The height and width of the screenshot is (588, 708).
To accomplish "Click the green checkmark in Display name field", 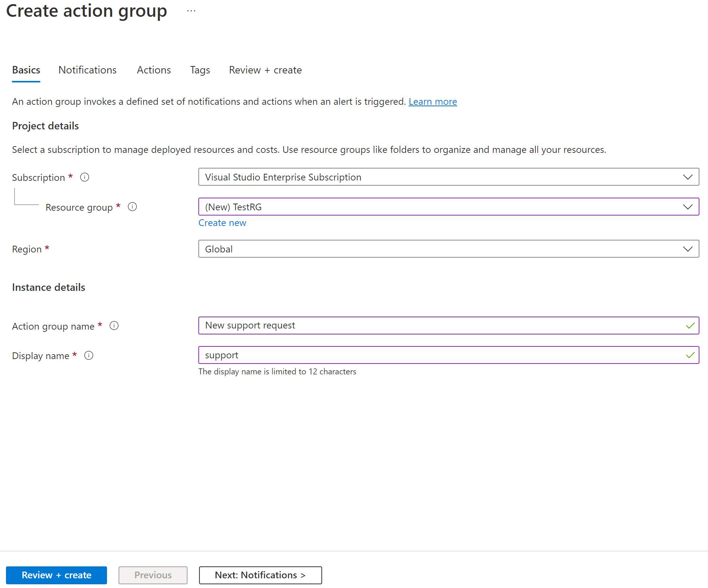I will click(x=689, y=355).
